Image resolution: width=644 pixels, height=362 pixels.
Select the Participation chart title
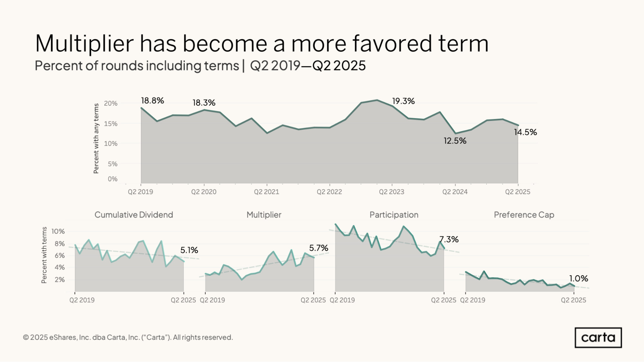click(x=394, y=215)
